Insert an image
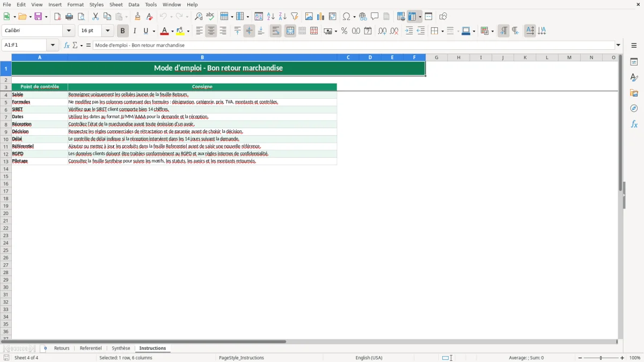 (x=309, y=17)
